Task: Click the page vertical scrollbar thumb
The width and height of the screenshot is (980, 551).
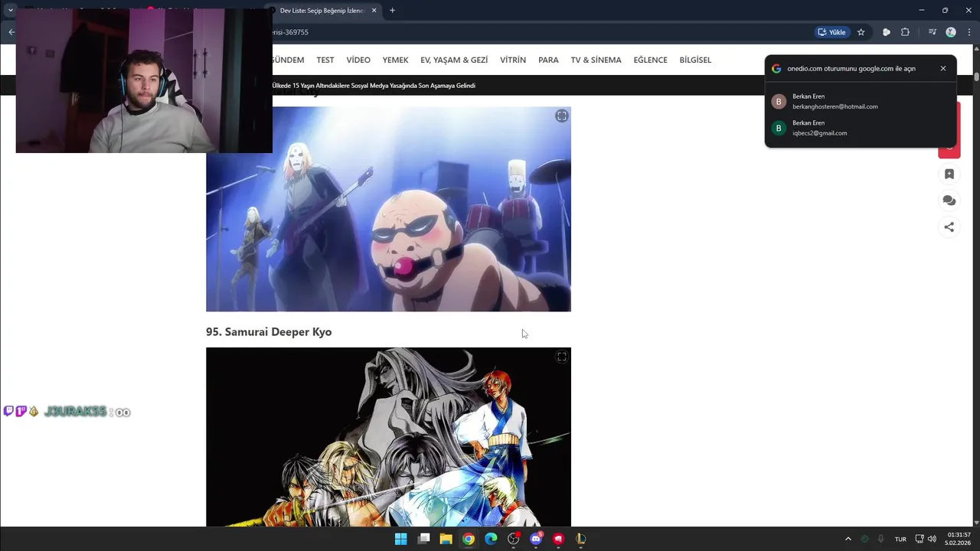Action: [976, 77]
